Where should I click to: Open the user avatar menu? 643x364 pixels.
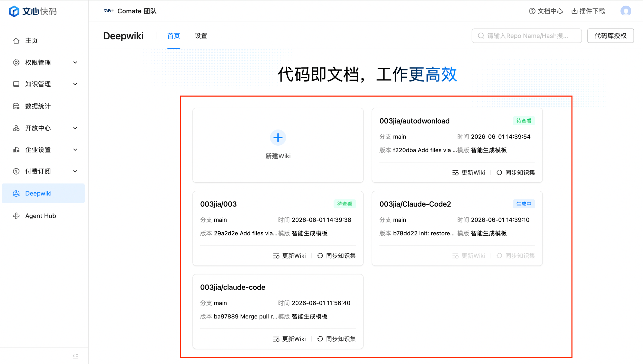(x=626, y=11)
